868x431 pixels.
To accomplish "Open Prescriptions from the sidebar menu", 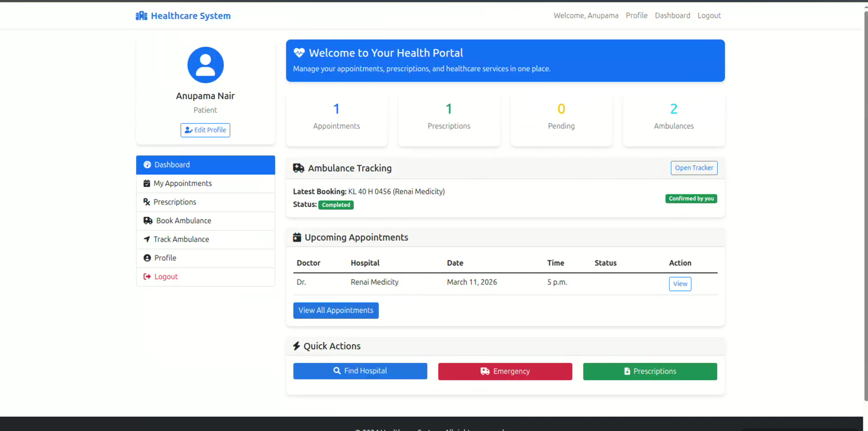I will [x=205, y=202].
